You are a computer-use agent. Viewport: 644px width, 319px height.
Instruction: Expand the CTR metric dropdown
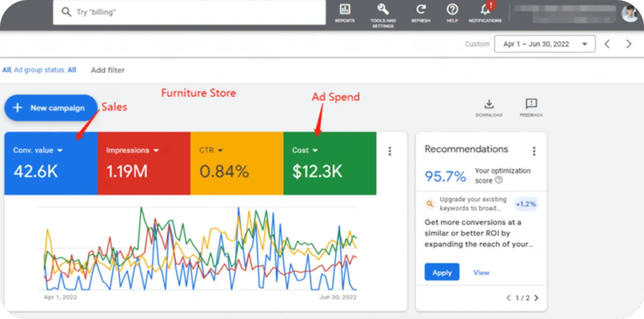tap(220, 151)
